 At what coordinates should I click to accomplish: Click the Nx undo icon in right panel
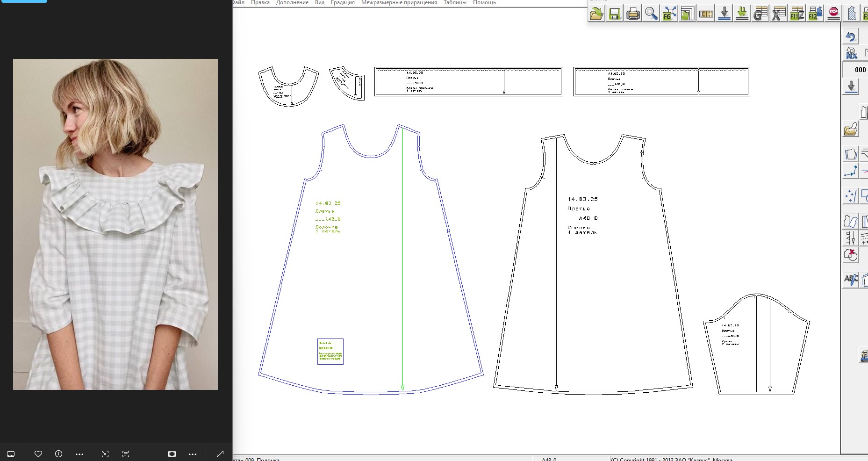[851, 53]
